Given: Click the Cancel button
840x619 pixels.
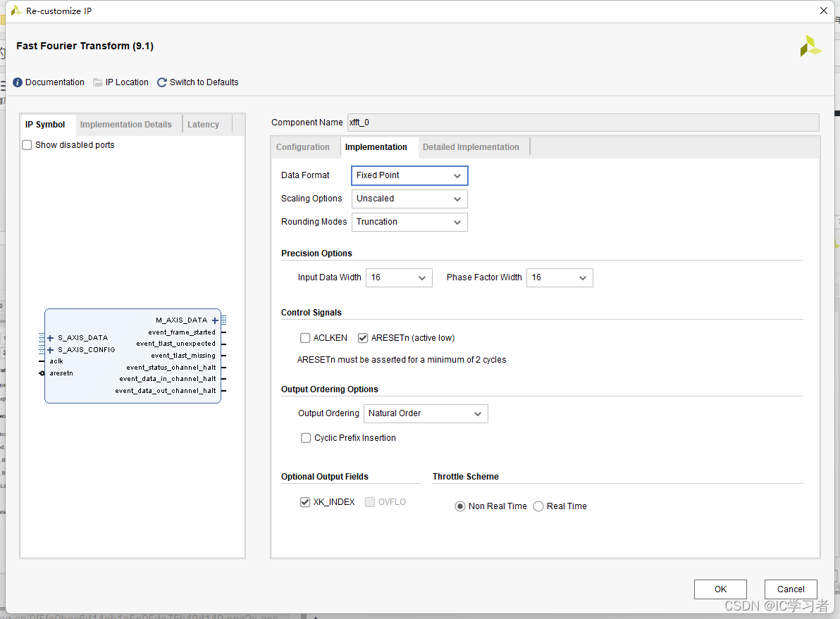Looking at the screenshot, I should tap(791, 589).
